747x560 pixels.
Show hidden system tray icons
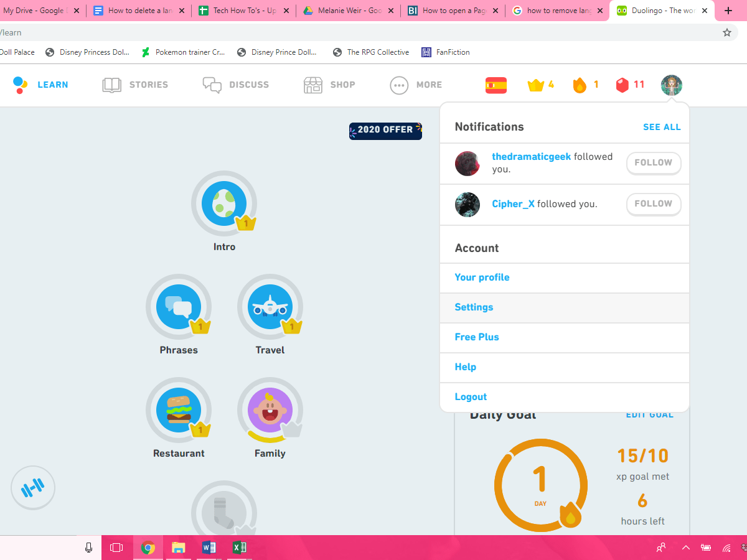tap(686, 548)
